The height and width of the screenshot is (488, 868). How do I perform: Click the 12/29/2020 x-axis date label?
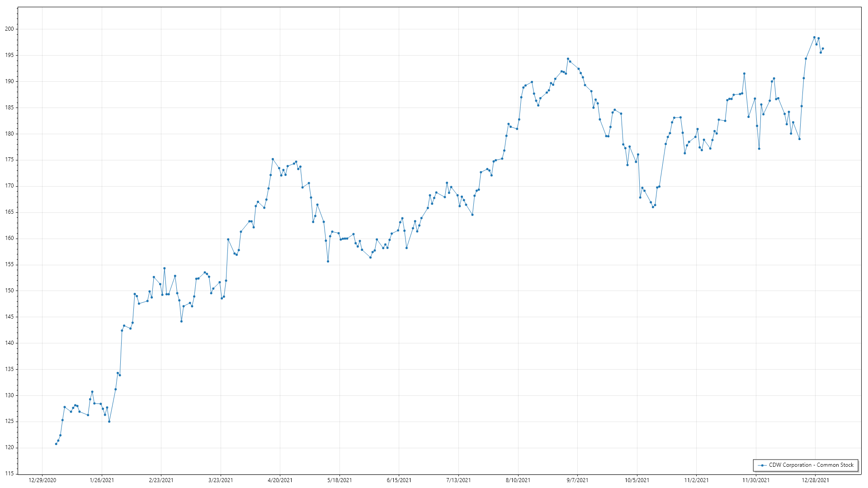pos(42,480)
